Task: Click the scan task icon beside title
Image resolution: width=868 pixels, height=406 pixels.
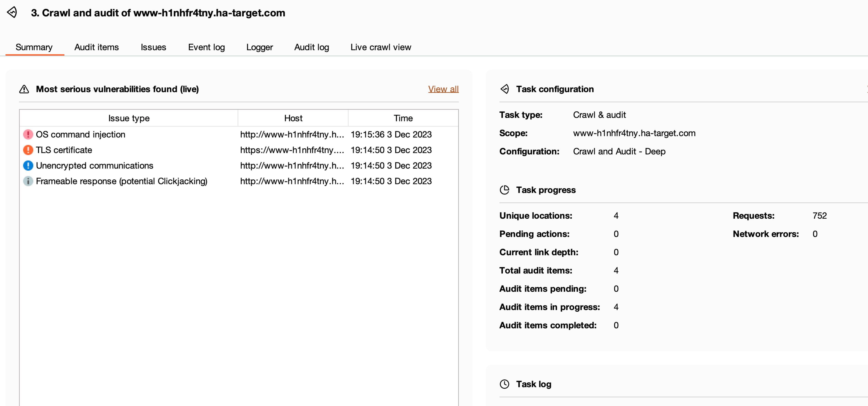Action: [12, 12]
